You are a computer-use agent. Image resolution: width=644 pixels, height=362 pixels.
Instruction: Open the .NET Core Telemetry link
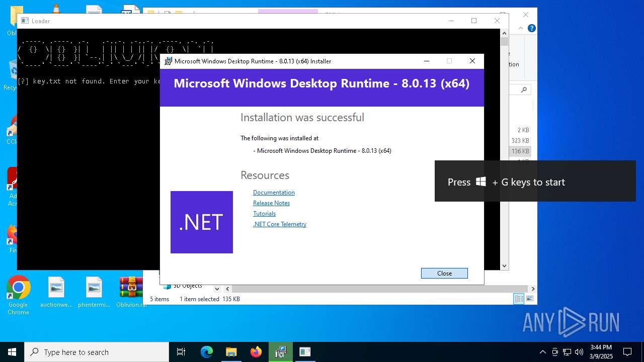[x=280, y=224]
